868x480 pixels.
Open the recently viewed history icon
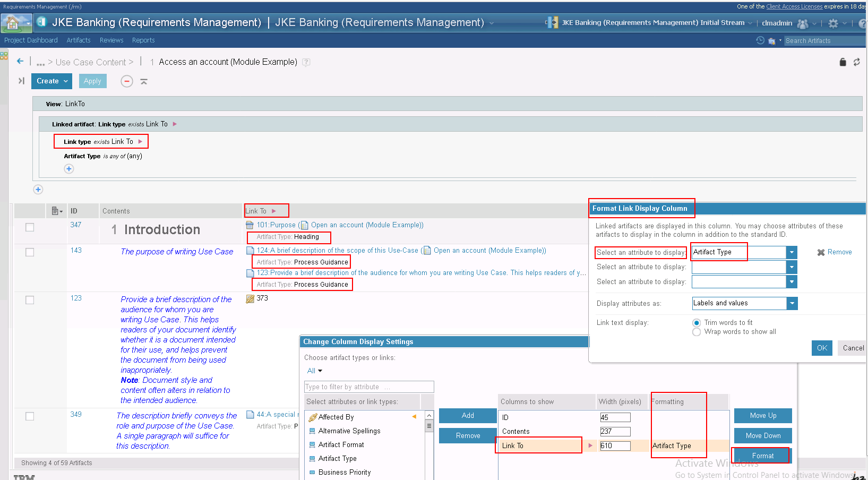point(760,40)
